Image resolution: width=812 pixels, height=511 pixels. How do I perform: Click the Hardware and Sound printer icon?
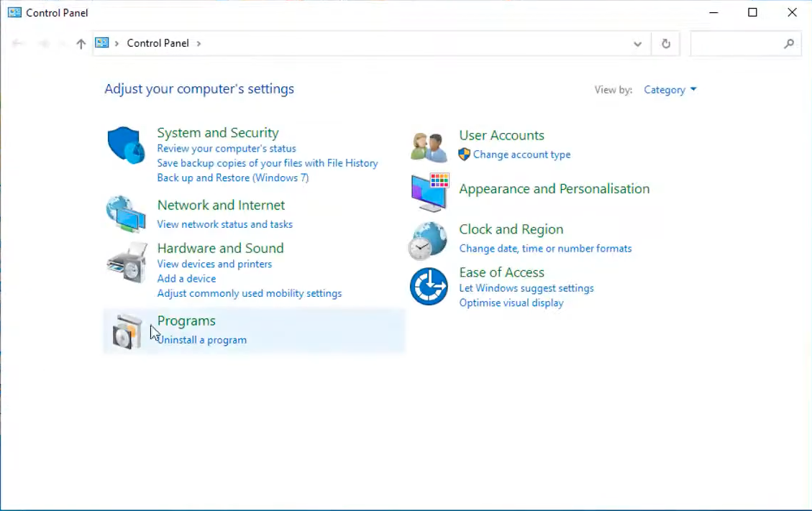point(126,263)
